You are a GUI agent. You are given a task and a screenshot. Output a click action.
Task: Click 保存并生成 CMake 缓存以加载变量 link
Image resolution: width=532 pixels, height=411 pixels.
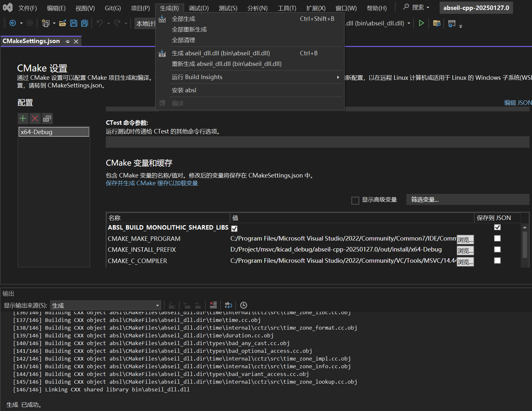152,183
